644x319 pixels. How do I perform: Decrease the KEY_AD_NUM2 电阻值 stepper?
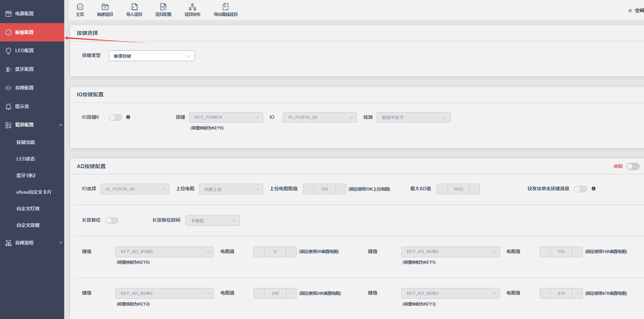[259, 293]
